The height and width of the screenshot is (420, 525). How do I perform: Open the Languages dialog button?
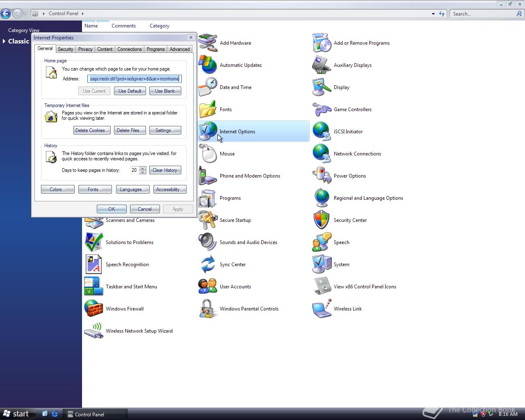(132, 189)
